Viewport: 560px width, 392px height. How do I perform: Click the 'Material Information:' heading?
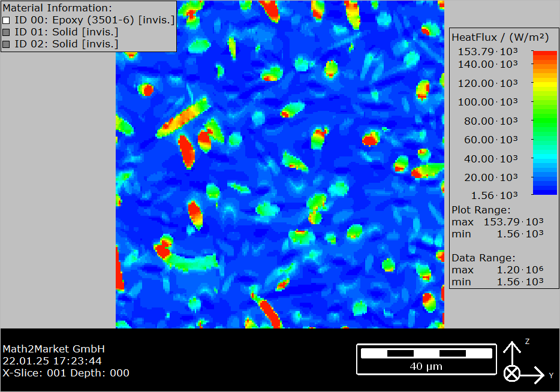(x=57, y=8)
